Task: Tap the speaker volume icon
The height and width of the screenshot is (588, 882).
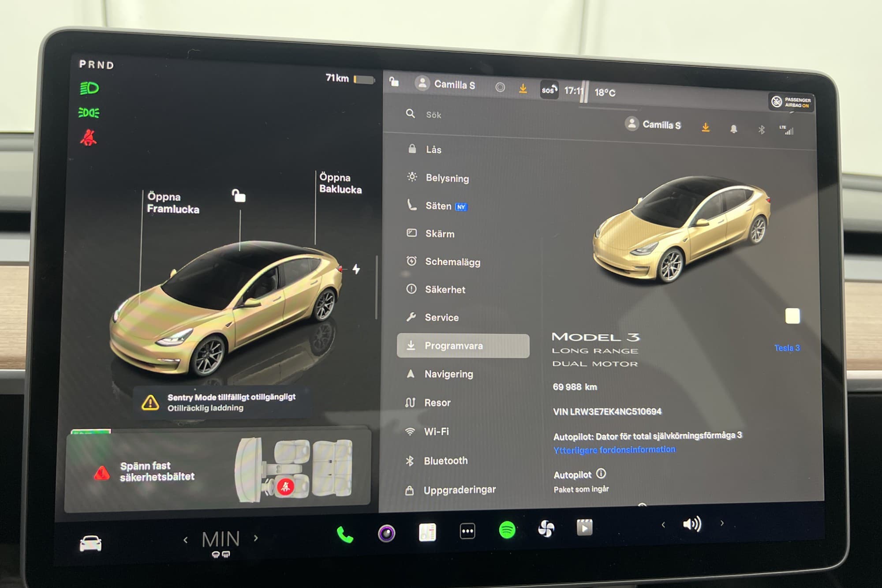Action: point(691,524)
